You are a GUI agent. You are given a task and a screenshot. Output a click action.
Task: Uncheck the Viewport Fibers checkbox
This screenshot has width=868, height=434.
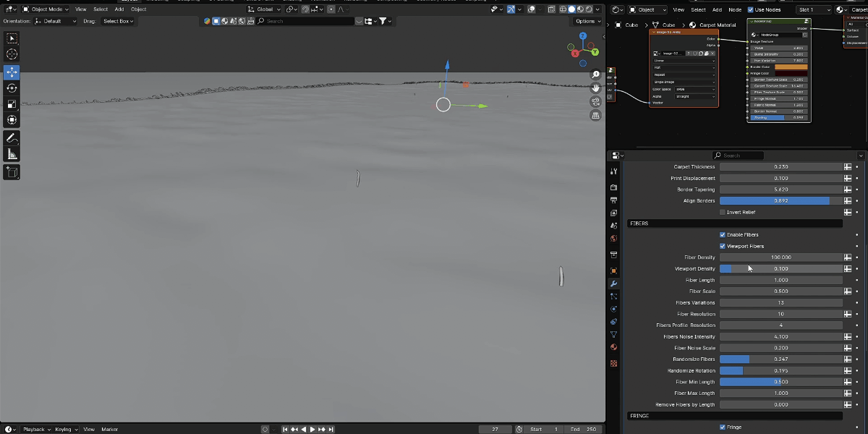pyautogui.click(x=723, y=246)
